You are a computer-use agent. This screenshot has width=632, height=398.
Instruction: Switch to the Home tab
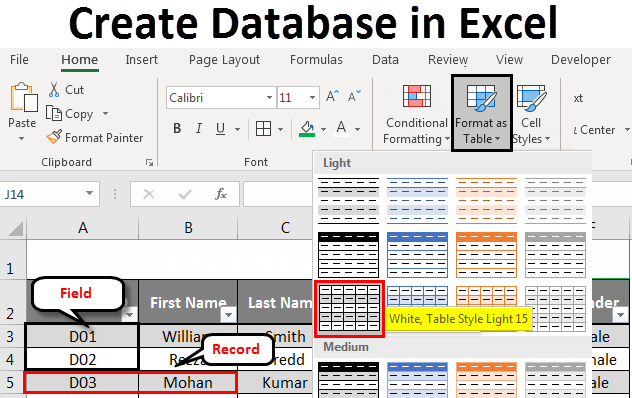point(79,60)
